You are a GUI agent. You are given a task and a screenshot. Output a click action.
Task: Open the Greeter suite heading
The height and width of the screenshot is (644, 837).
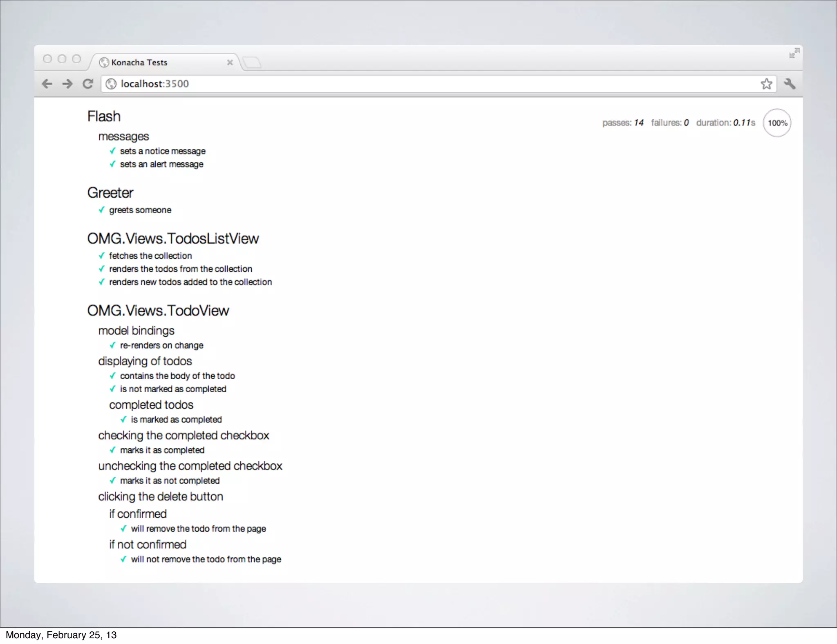coord(110,193)
